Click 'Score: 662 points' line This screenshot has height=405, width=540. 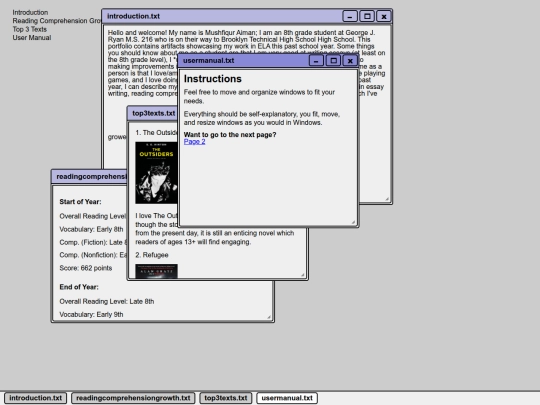point(86,268)
